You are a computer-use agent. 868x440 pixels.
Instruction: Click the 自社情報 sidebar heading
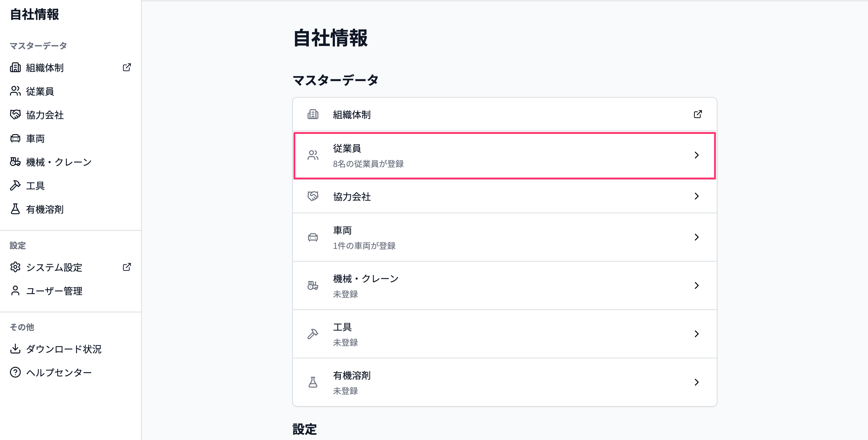34,14
